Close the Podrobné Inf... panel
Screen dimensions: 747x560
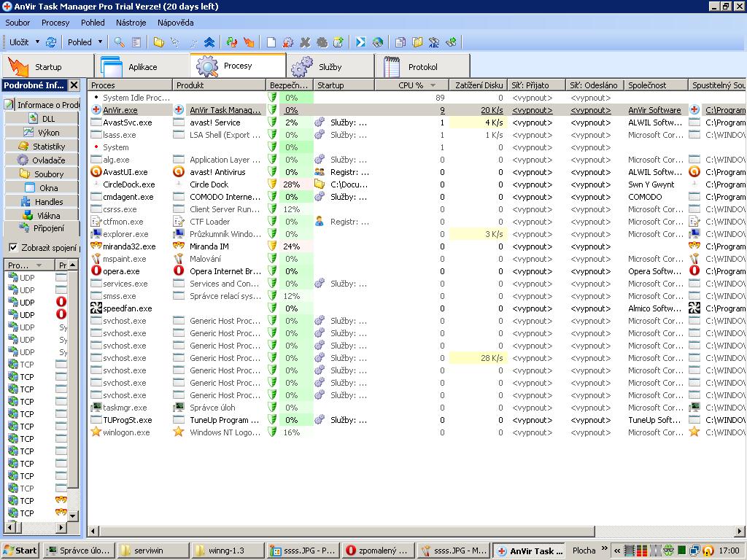click(74, 85)
